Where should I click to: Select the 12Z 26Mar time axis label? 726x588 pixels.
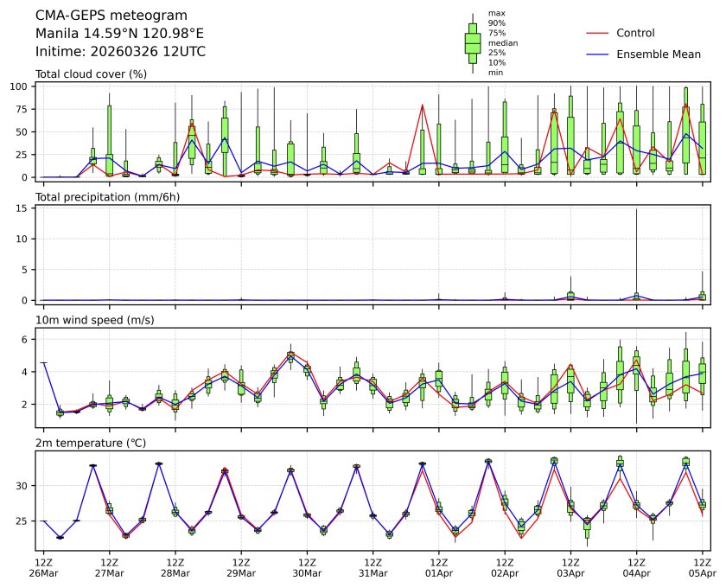click(x=43, y=566)
